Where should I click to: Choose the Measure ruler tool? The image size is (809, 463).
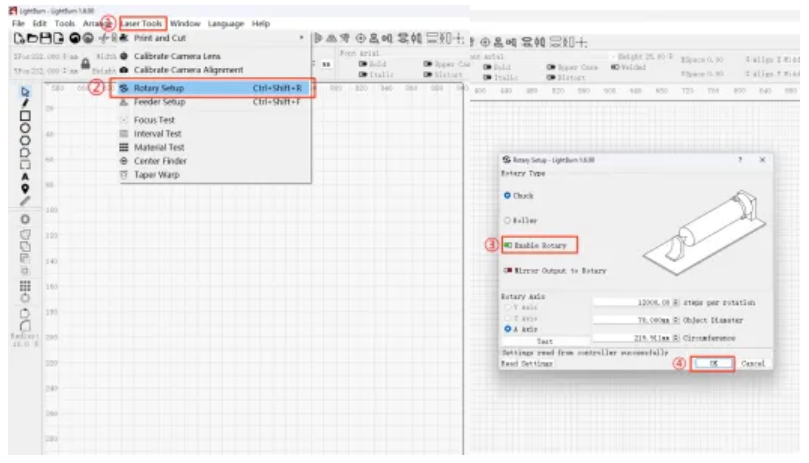coord(25,201)
